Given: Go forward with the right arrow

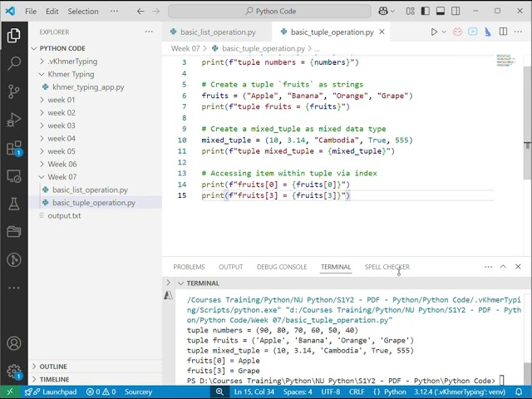Looking at the screenshot, I should (x=155, y=11).
